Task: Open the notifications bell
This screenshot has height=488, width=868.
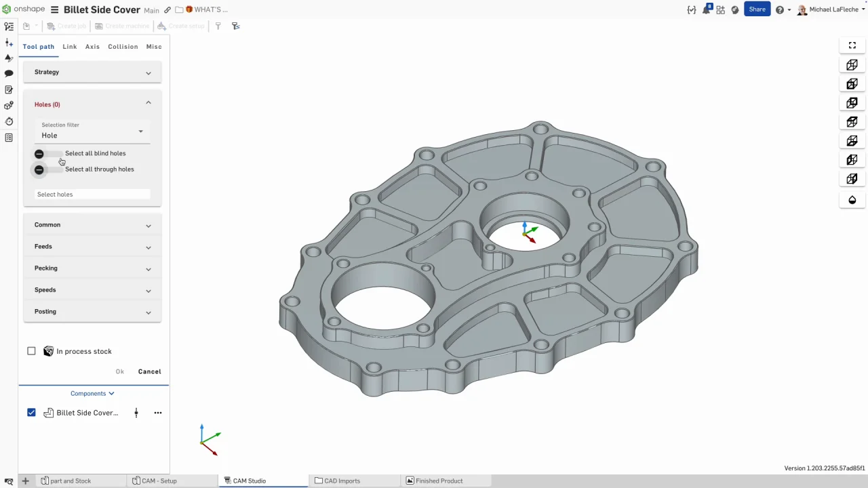Action: (706, 9)
